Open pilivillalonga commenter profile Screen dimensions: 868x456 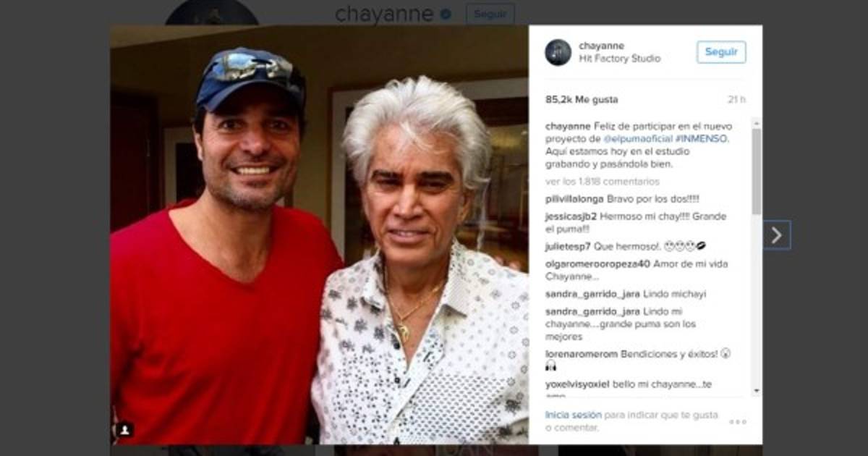574,199
